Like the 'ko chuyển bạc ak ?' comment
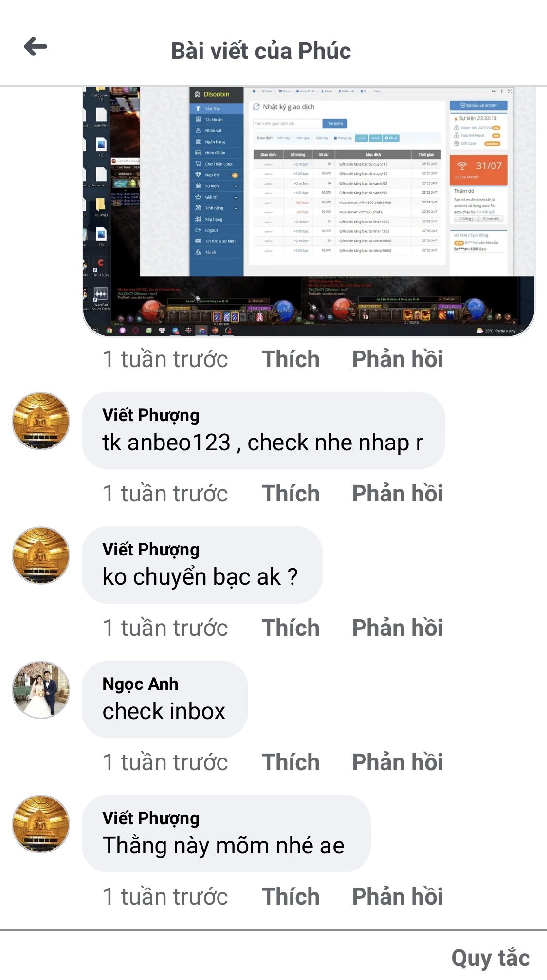Viewport: 547px width, 980px height. (x=291, y=628)
